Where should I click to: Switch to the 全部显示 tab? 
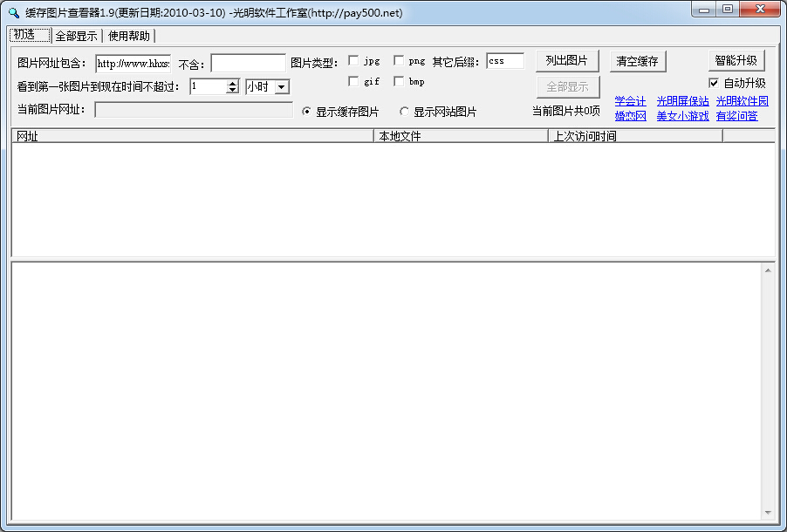point(76,36)
